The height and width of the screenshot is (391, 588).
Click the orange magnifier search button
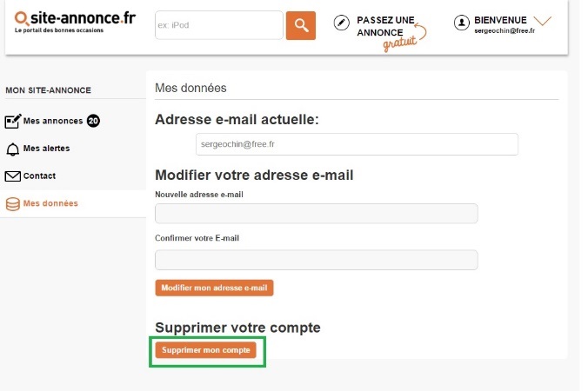(300, 25)
